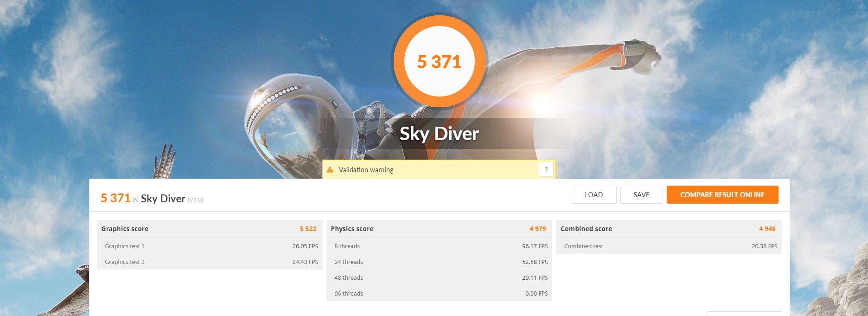The height and width of the screenshot is (316, 868).
Task: Select the 96.17 FPS value
Action: click(x=535, y=246)
